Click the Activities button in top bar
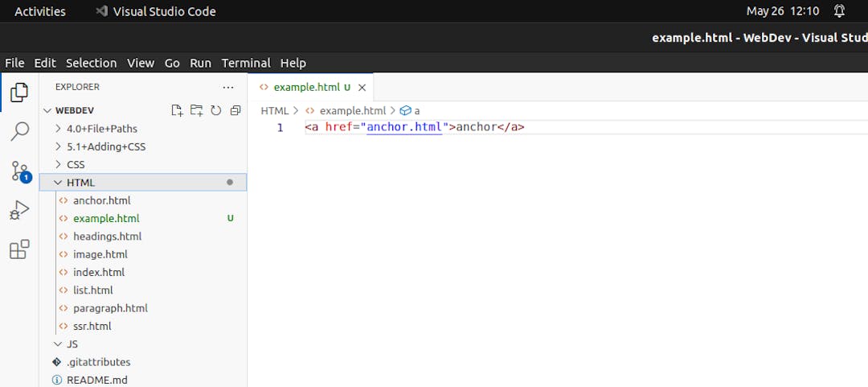The height and width of the screenshot is (387, 868). click(40, 11)
